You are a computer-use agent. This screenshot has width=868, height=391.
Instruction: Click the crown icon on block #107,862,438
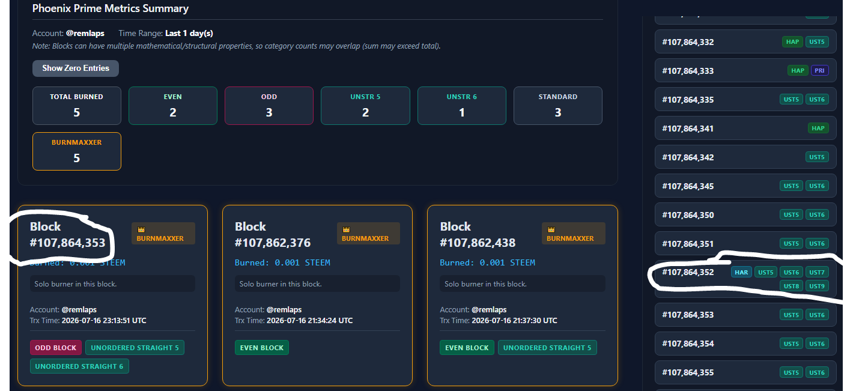(551, 229)
